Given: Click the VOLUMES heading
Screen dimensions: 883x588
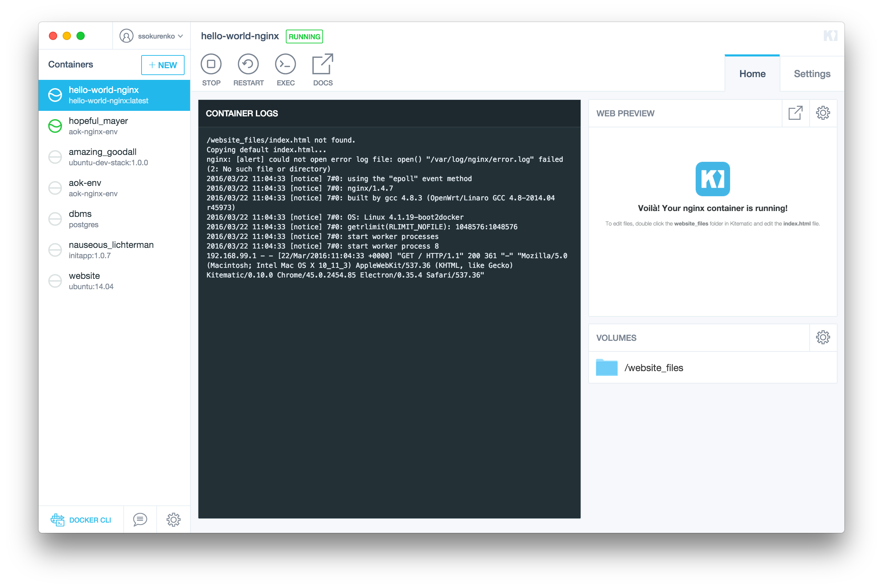Looking at the screenshot, I should point(616,338).
